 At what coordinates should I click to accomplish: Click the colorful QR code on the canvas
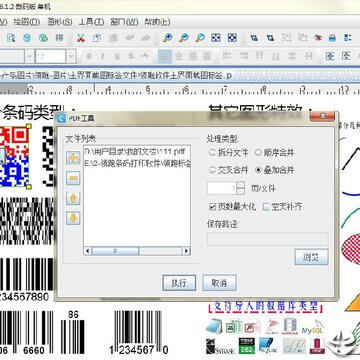(14, 156)
